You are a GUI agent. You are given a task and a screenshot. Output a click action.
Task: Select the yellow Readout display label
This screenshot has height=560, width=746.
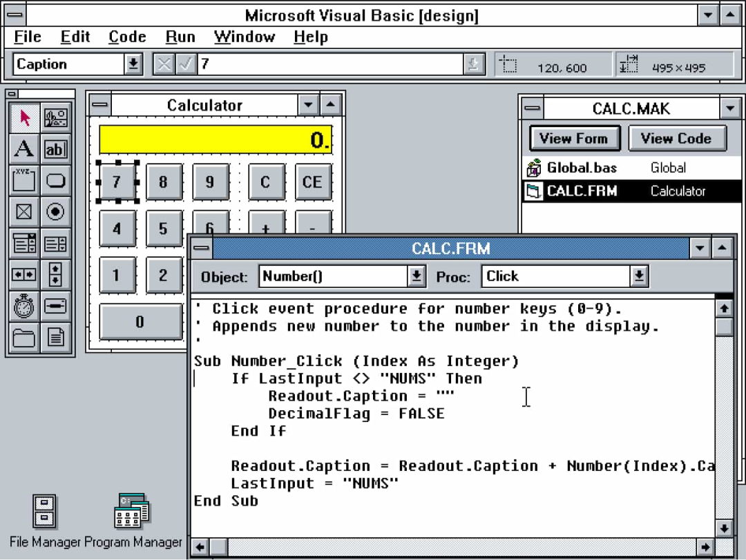(x=216, y=140)
